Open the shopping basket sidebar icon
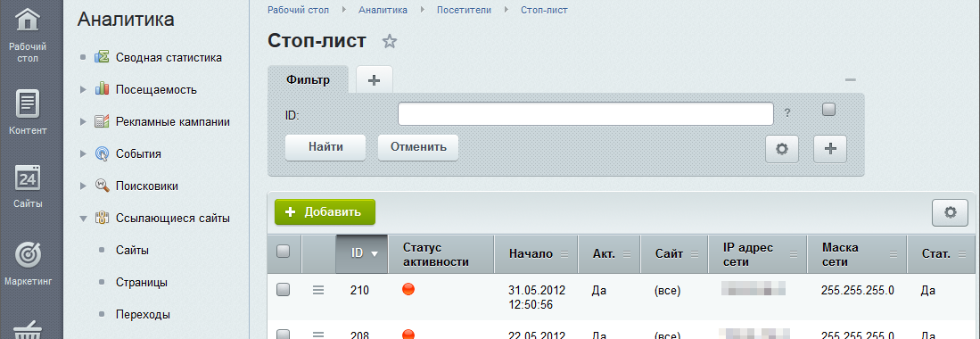 tap(28, 329)
